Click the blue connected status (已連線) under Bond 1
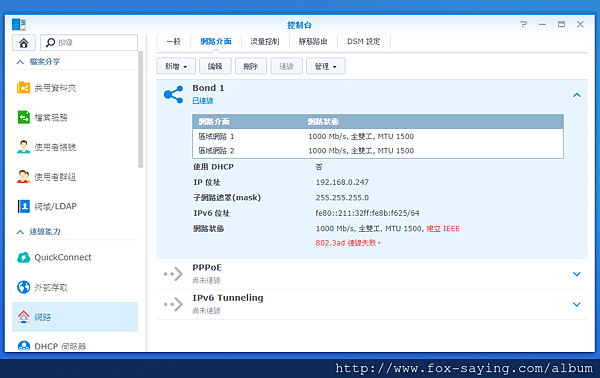 click(203, 101)
